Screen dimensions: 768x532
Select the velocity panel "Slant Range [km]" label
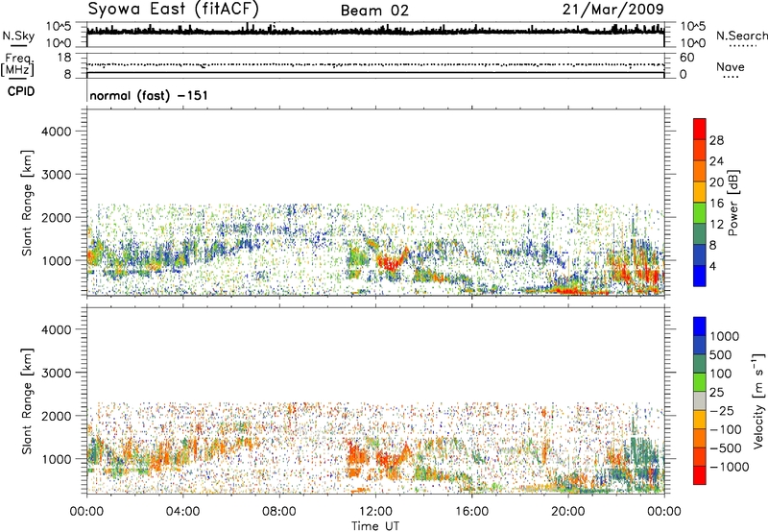[x=27, y=401]
